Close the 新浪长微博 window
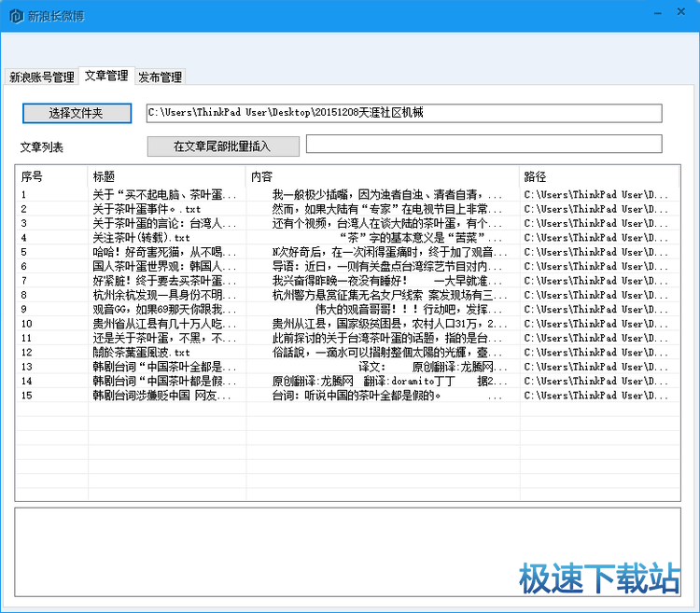The width and height of the screenshot is (700, 613). [x=680, y=11]
